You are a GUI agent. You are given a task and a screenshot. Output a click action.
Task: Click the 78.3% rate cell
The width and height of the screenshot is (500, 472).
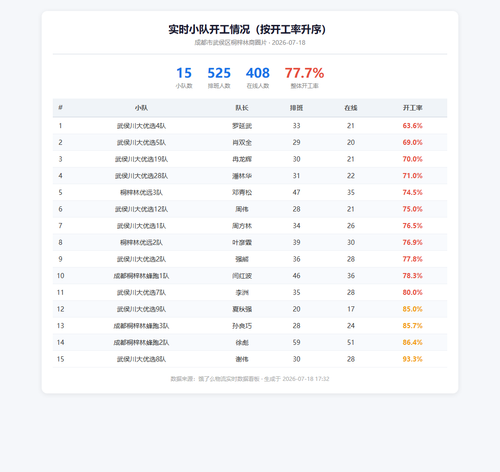pyautogui.click(x=412, y=276)
